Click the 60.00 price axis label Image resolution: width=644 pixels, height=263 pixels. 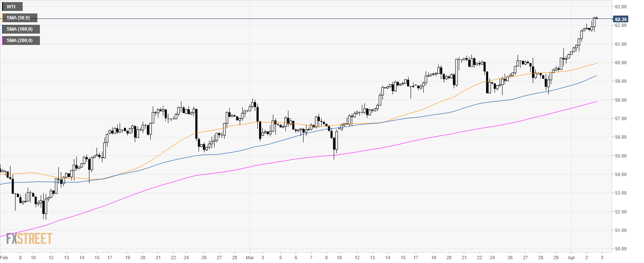tap(620, 63)
